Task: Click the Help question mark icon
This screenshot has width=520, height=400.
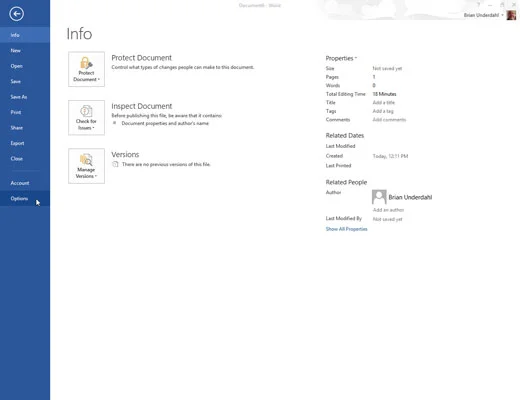Action: pos(478,5)
